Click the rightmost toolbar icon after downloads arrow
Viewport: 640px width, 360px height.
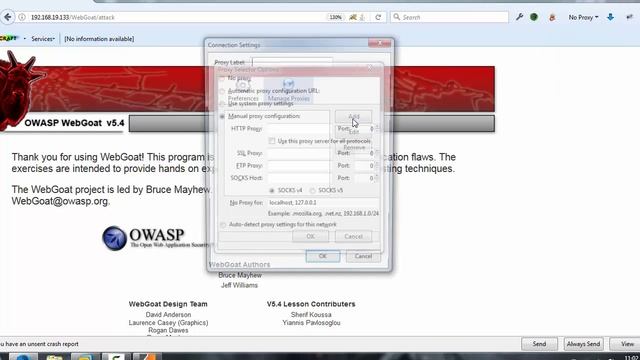(629, 17)
